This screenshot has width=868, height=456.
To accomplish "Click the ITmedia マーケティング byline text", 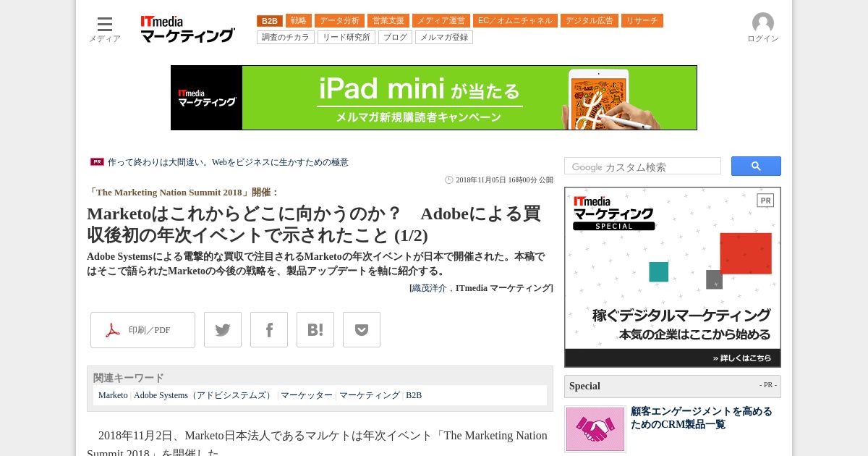I will [x=503, y=288].
